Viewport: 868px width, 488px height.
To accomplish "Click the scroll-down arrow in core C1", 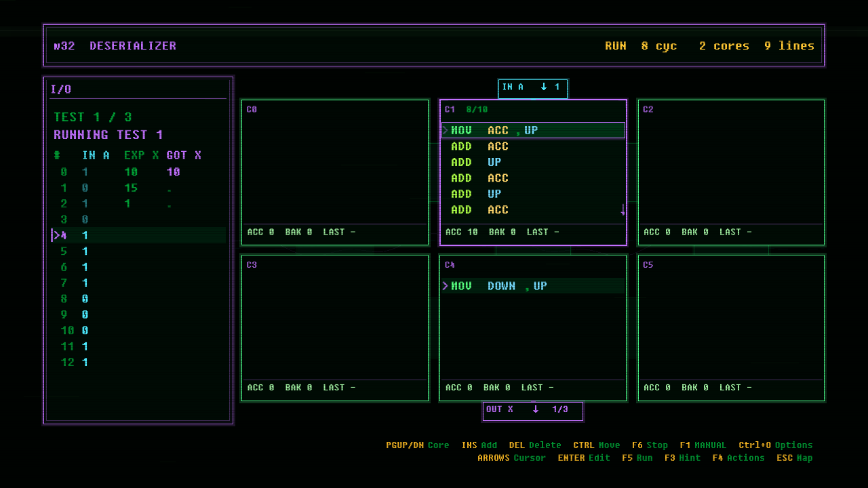I will click(623, 210).
